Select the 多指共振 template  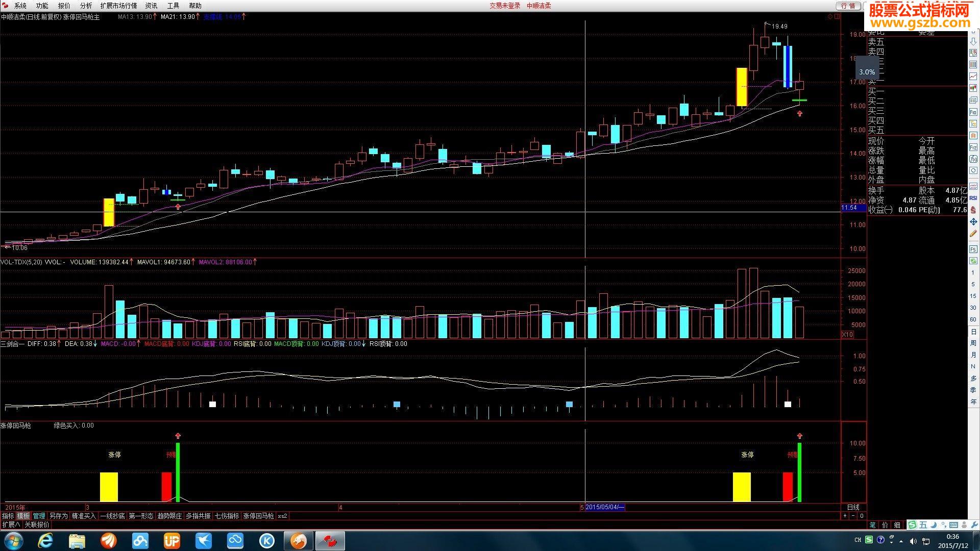[198, 516]
